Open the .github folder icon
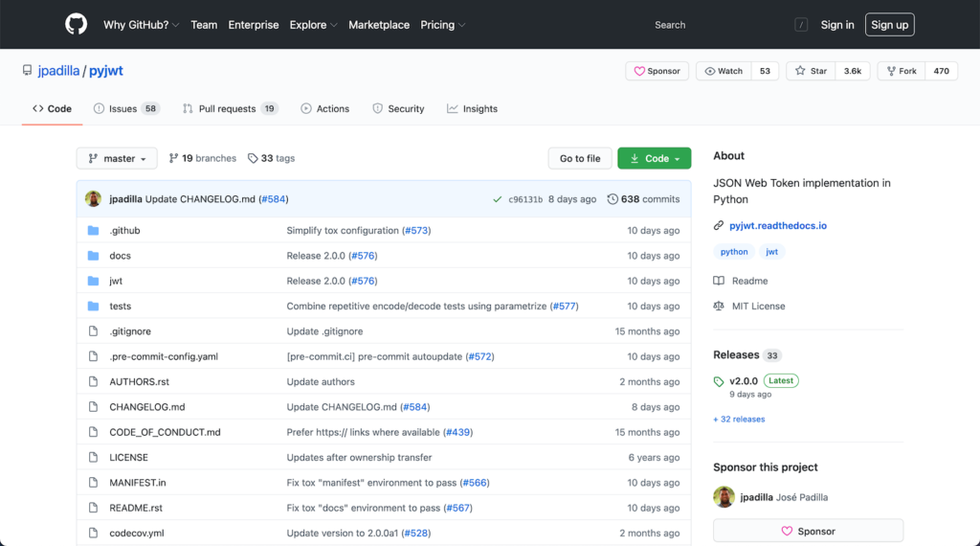Screen dimensions: 980x546 [x=93, y=230]
